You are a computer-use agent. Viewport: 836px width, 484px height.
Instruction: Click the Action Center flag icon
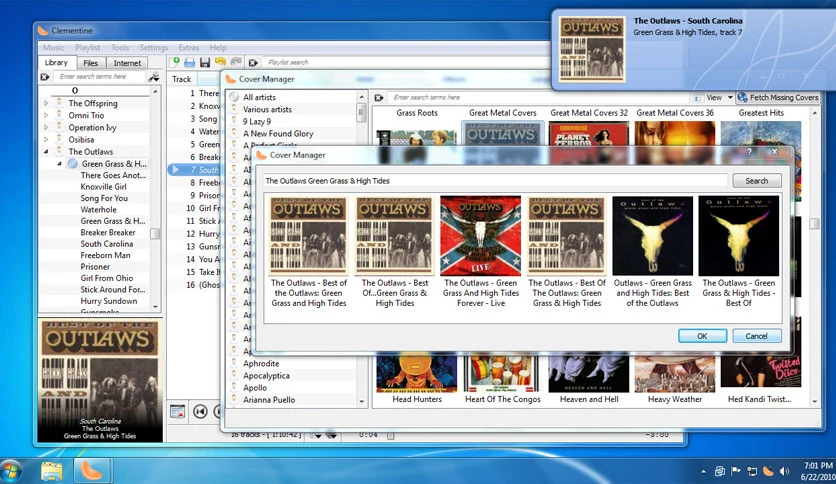coord(736,471)
